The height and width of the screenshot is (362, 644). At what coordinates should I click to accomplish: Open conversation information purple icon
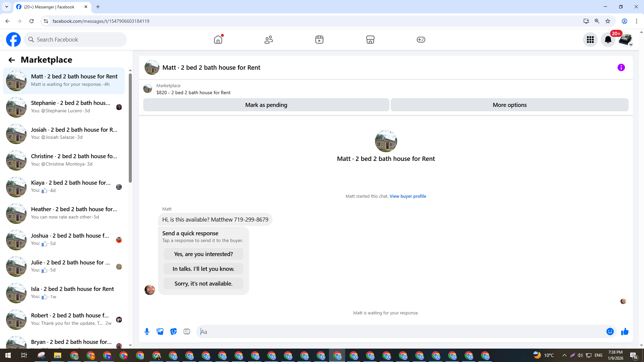click(x=621, y=67)
